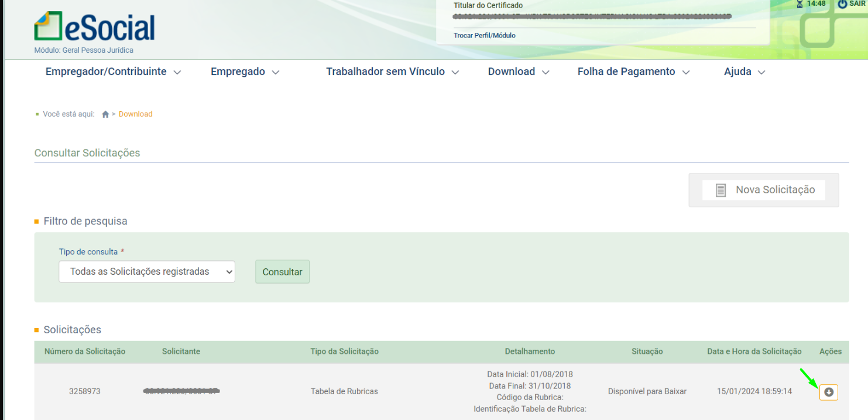Click the eSocial logo
868x420 pixels.
tap(94, 28)
